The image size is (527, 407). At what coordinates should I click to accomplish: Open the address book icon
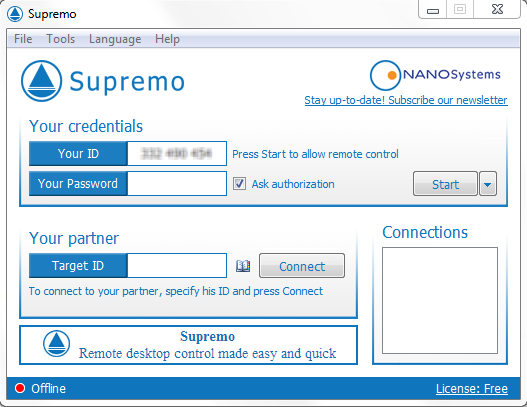pos(243,266)
